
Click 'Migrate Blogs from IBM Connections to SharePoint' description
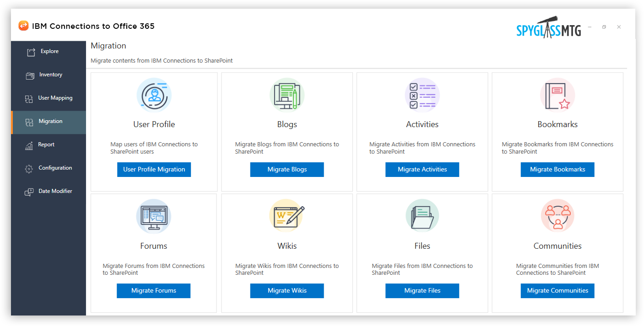click(287, 148)
